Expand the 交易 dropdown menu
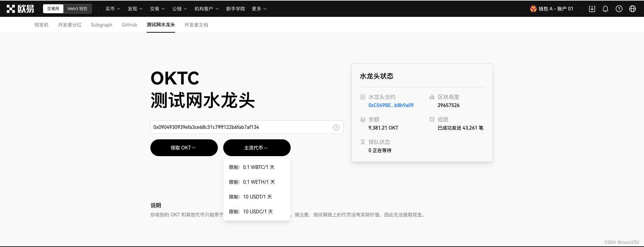 (x=157, y=9)
